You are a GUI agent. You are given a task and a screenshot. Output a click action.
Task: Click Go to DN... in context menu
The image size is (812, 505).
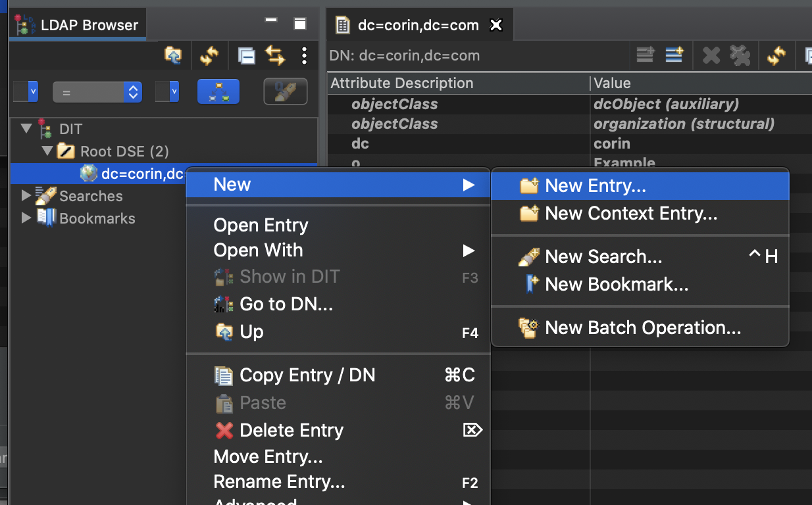point(338,304)
